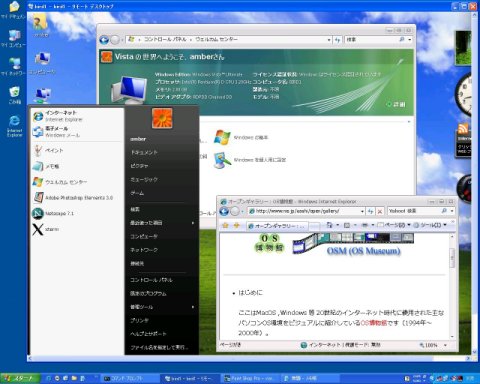Open Internet Explorer address history dropdown
The image size is (480, 384).
pyautogui.click(x=362, y=211)
